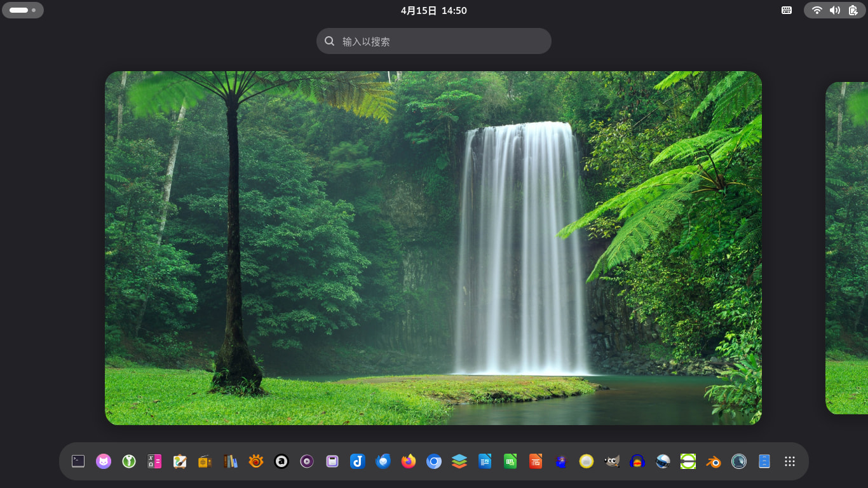
Task: Click the Activities workspace indicator pill
Action: (x=23, y=10)
